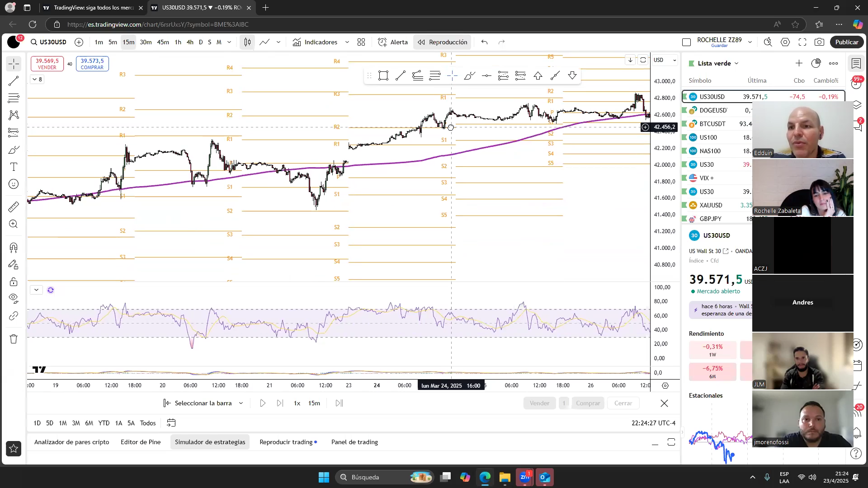This screenshot has height=488, width=868.
Task: Open Analizador de pares cripto tab
Action: (x=72, y=442)
